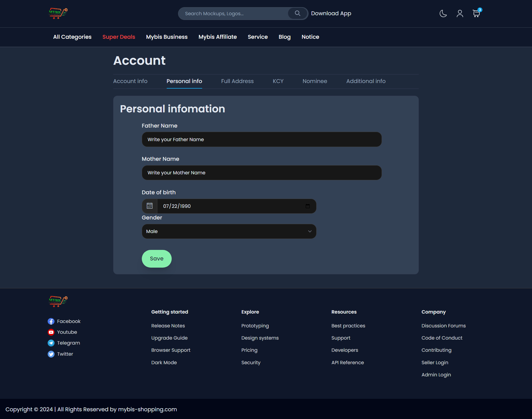Expand the Gender dropdown
Image resolution: width=532 pixels, height=419 pixels.
pyautogui.click(x=229, y=231)
